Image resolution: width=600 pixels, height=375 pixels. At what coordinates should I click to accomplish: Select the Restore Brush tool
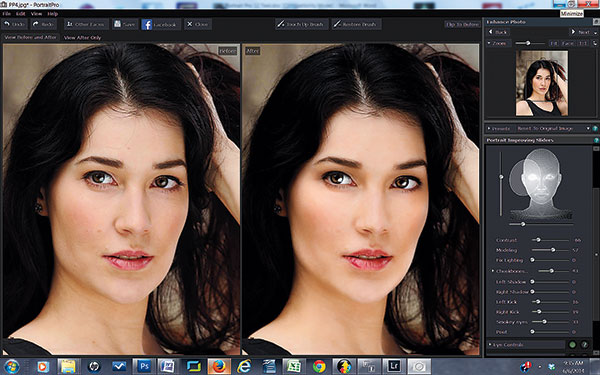click(x=356, y=24)
